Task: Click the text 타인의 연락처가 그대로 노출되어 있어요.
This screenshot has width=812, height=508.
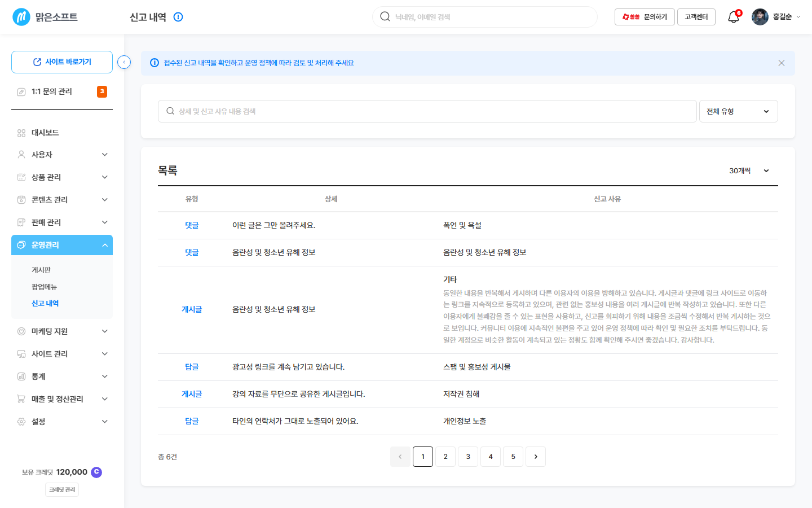Action: (295, 421)
